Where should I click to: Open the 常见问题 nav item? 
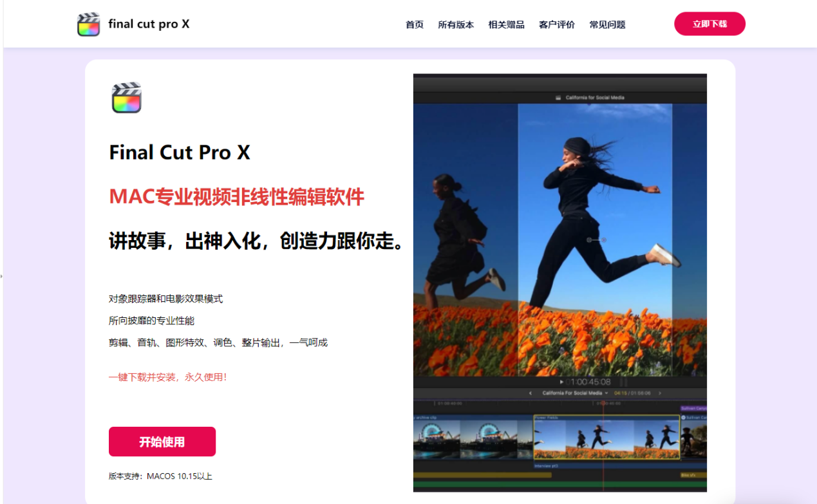tap(607, 24)
